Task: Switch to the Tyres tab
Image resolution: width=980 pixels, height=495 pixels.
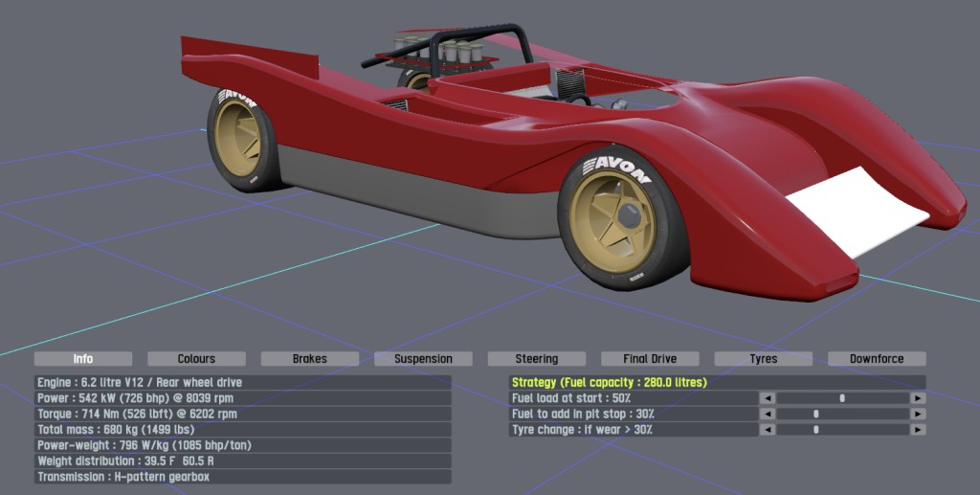Action: 764,359
